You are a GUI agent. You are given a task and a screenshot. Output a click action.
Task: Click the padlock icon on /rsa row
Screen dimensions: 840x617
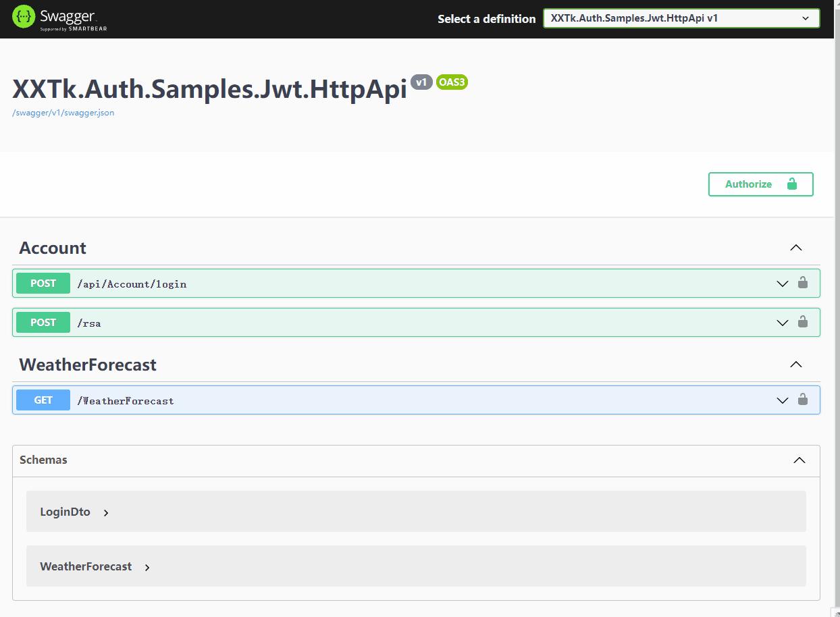click(x=802, y=322)
